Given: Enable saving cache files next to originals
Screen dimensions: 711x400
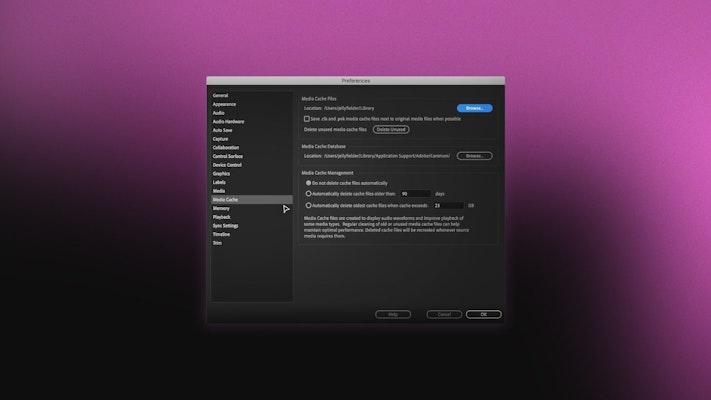Looking at the screenshot, I should tap(307, 119).
